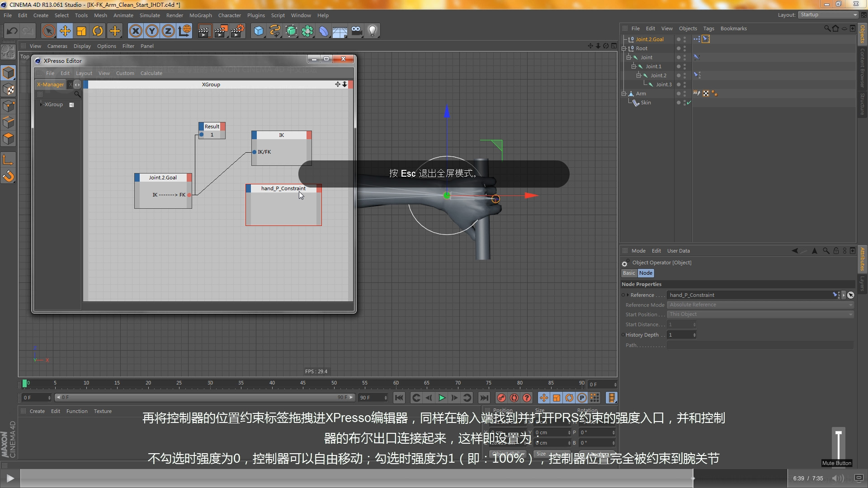Viewport: 868px width, 488px height.
Task: Switch to the Basic tab in Attributes
Action: [x=629, y=273]
